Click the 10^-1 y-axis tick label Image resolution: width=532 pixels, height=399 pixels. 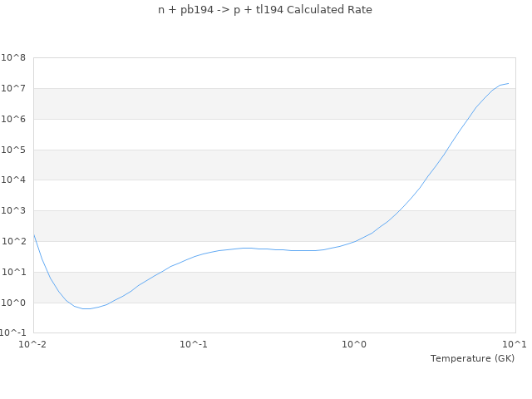pos(13,333)
